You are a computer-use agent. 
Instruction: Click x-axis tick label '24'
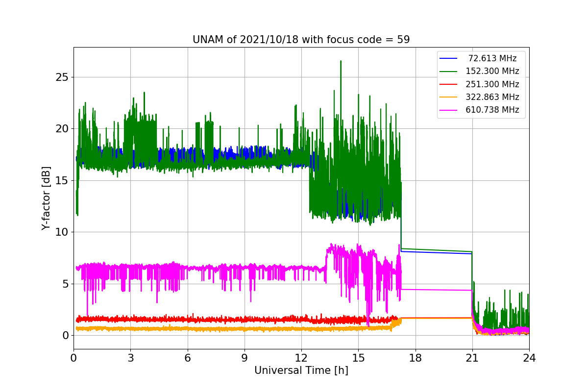(x=529, y=358)
